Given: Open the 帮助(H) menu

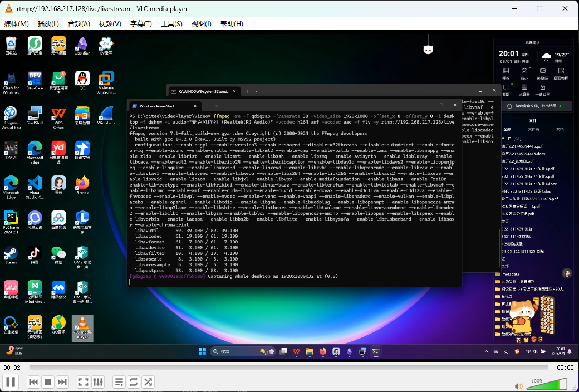Looking at the screenshot, I should click(232, 23).
